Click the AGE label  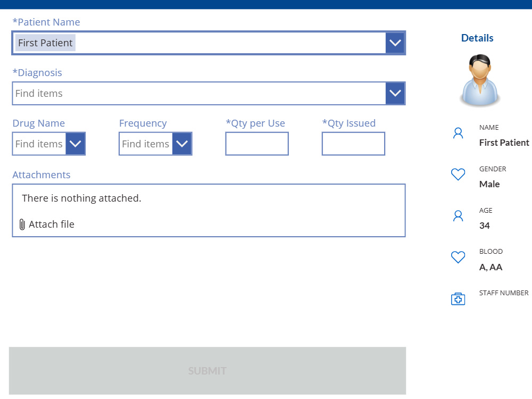point(486,210)
